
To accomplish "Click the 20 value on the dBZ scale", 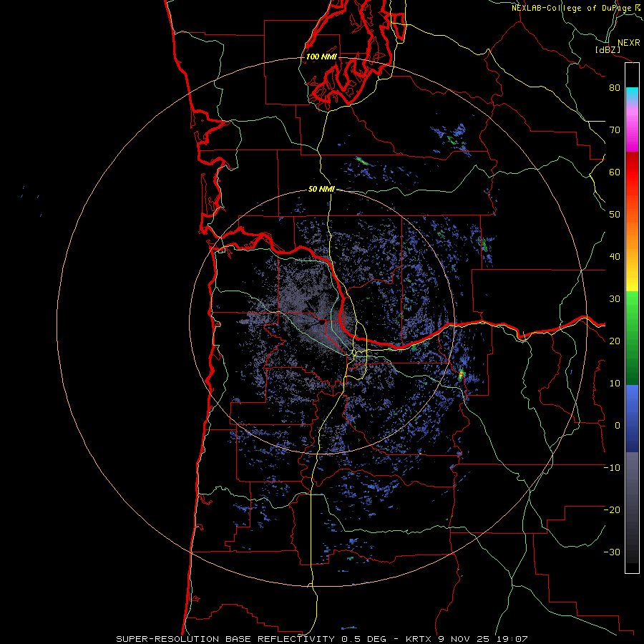I will click(x=615, y=341).
